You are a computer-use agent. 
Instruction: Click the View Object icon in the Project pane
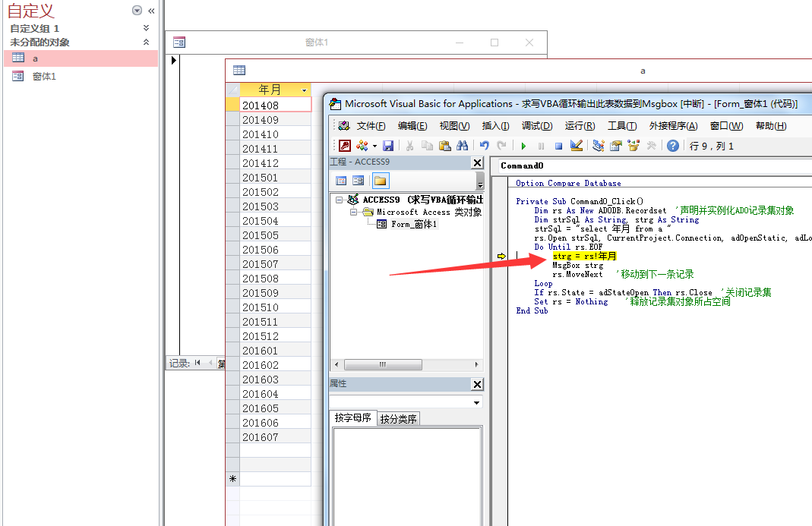[x=358, y=181]
